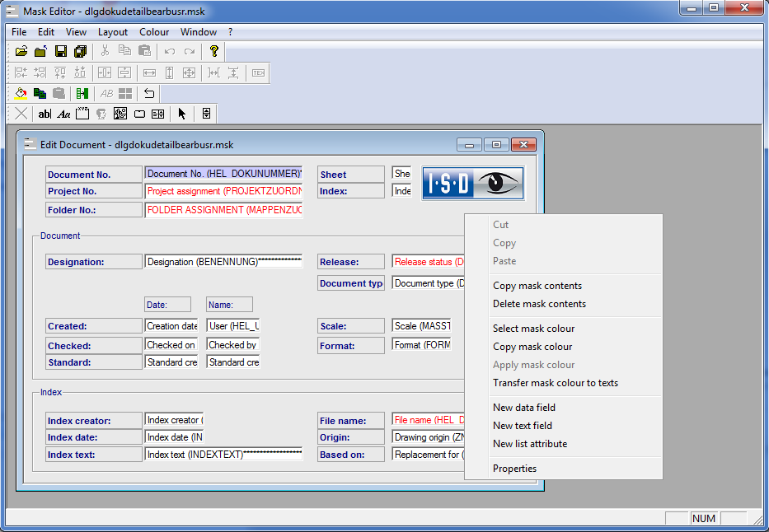Choose 'New text field' from context menu
The image size is (769, 532).
[564, 425]
